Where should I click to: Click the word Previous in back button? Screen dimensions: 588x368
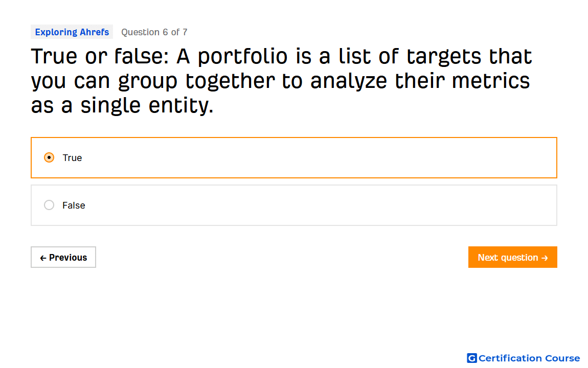[x=68, y=258]
